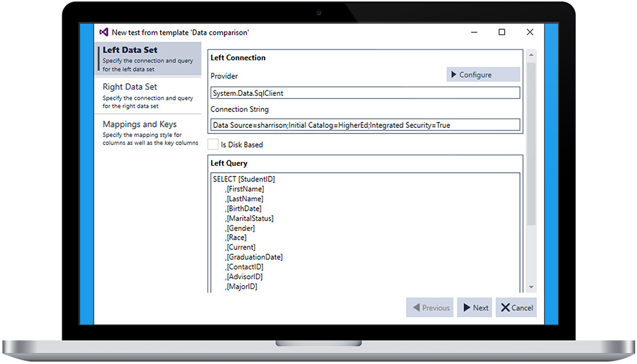This screenshot has height=364, width=637.
Task: Select the ',[LastName]' query line
Action: pyautogui.click(x=244, y=198)
